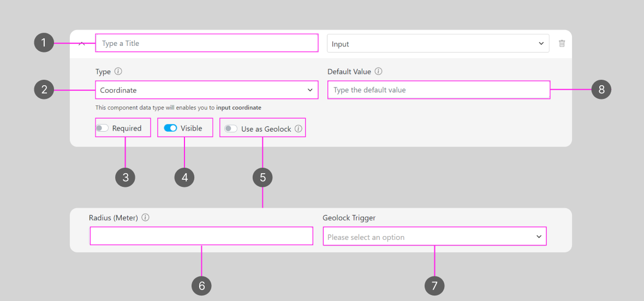The height and width of the screenshot is (301, 644).
Task: Click the annotation badge numbered 7
Action: point(434,285)
